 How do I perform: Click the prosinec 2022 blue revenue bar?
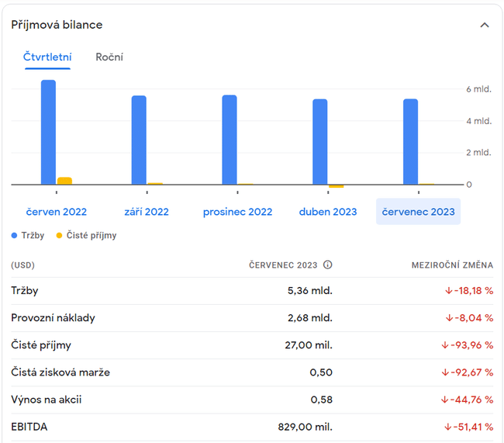click(230, 140)
